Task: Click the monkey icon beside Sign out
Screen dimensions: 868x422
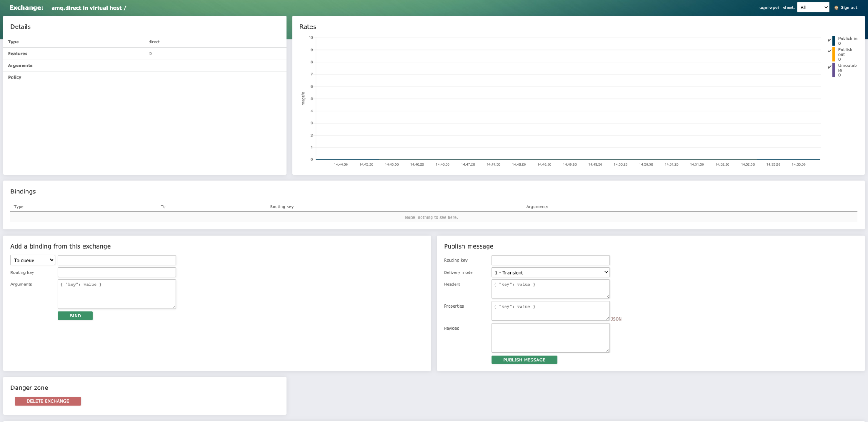Action: click(x=836, y=7)
